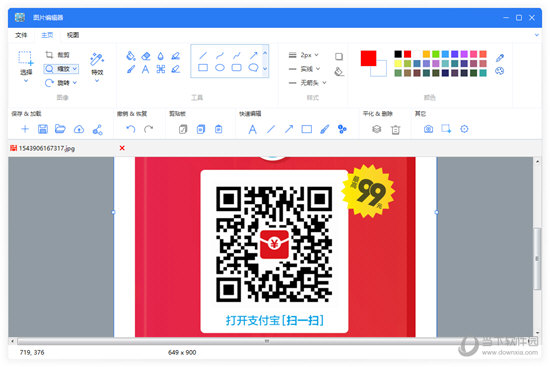Viewport: 550px width, 367px height.
Task: Click the red foreground color box
Action: point(368,58)
